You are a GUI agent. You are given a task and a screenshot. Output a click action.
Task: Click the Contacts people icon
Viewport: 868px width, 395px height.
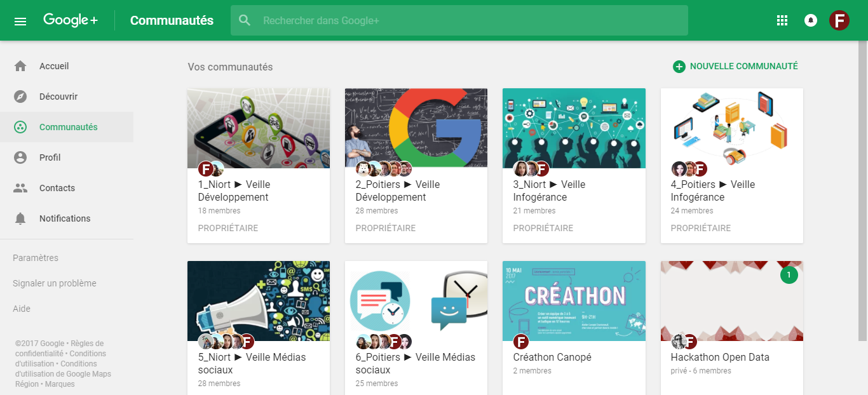coord(20,188)
